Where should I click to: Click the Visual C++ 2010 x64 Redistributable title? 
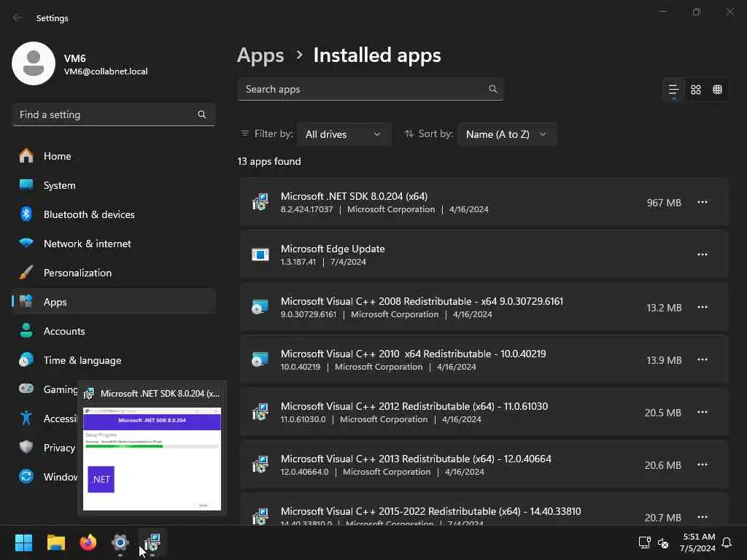click(x=413, y=354)
